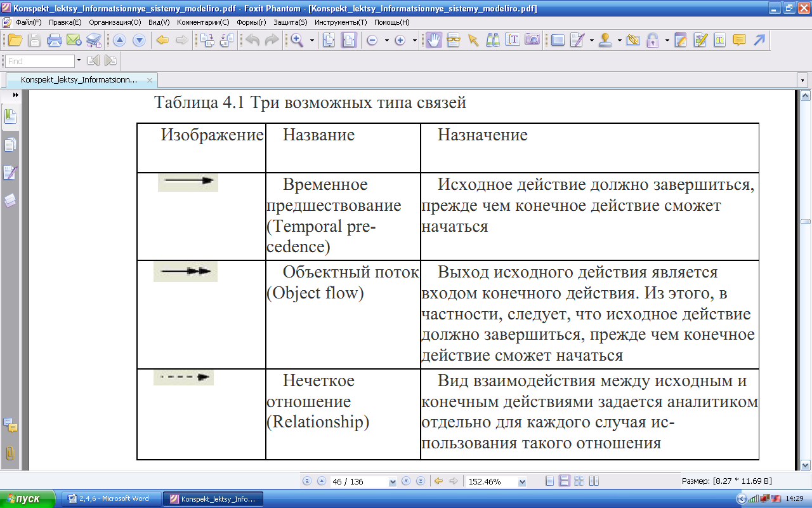Viewport: 812px width, 508px height.
Task: Click the yellow comment note icon
Action: coord(739,40)
